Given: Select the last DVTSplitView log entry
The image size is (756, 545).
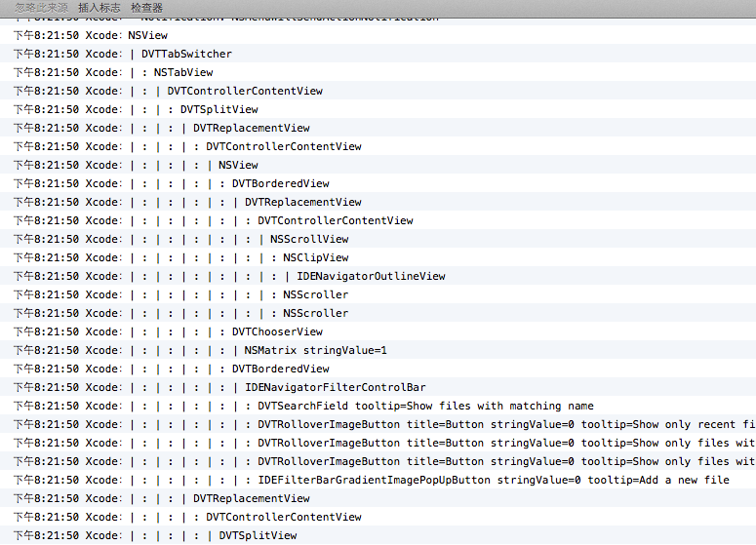Looking at the screenshot, I should point(258,535).
